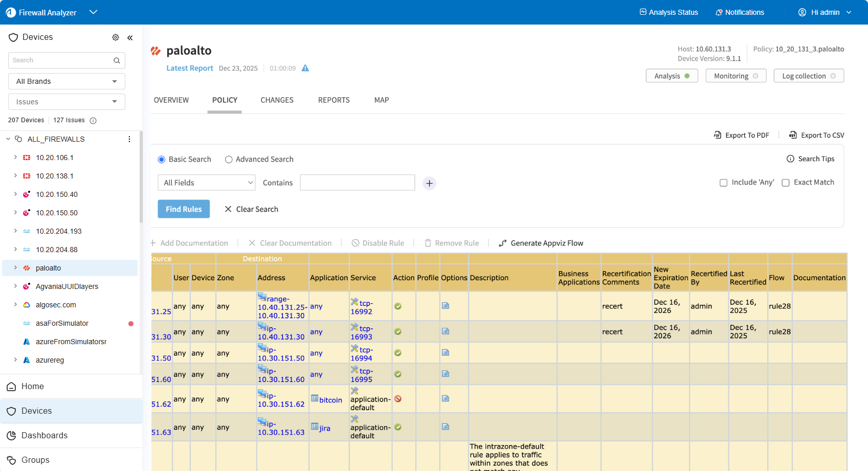
Task: Collapse the Devices sidebar panel
Action: point(130,37)
